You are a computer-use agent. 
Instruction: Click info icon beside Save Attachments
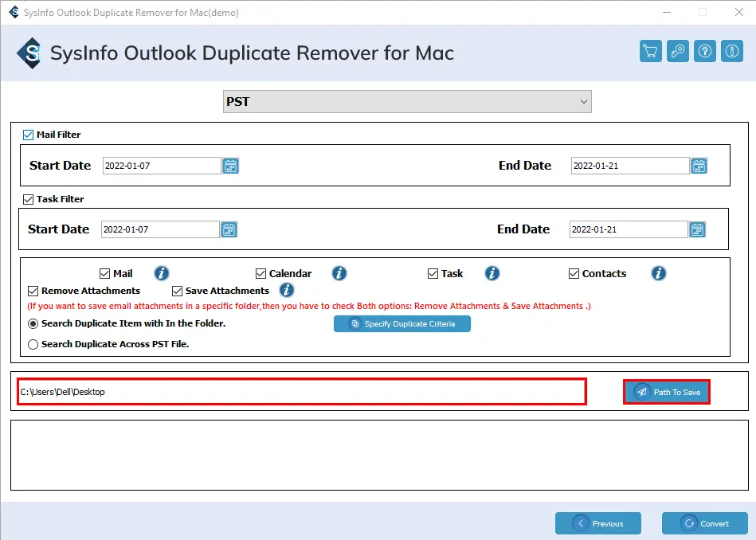click(x=287, y=290)
